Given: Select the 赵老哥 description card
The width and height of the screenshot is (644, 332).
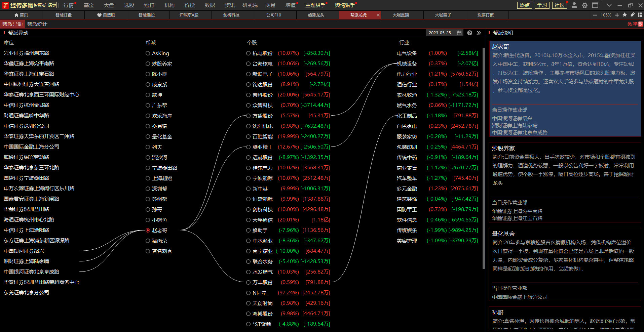Looking at the screenshot, I should (x=565, y=89).
